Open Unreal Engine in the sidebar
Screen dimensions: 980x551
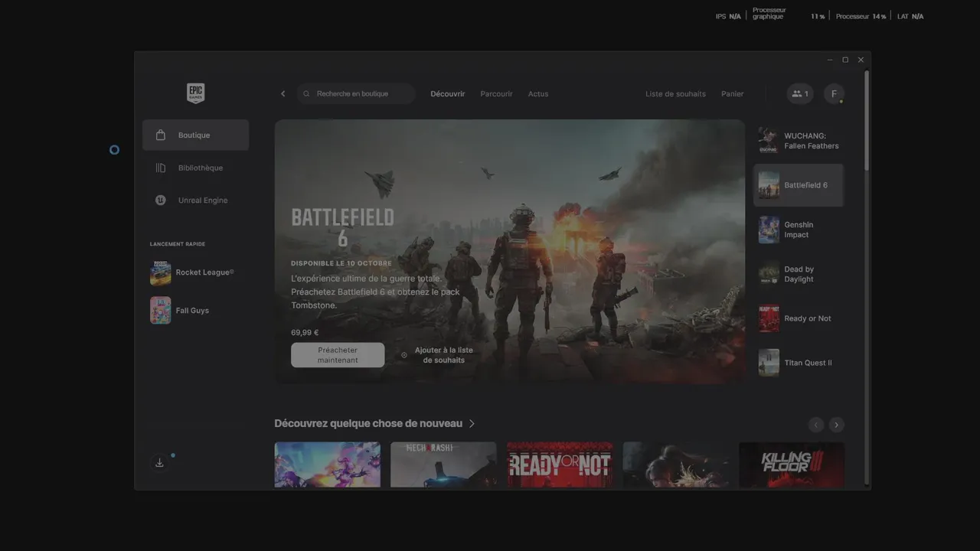pyautogui.click(x=195, y=201)
